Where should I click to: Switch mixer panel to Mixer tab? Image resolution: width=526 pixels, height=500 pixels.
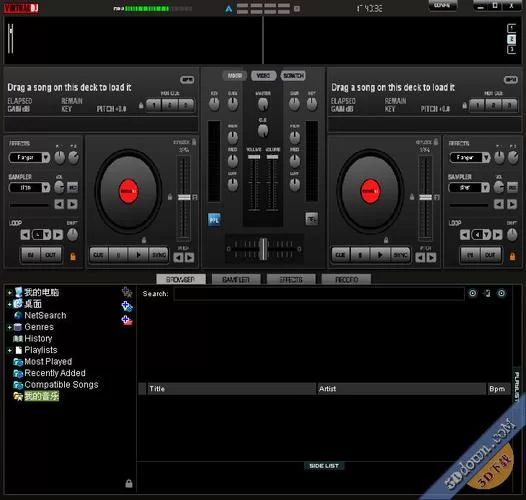pos(234,76)
